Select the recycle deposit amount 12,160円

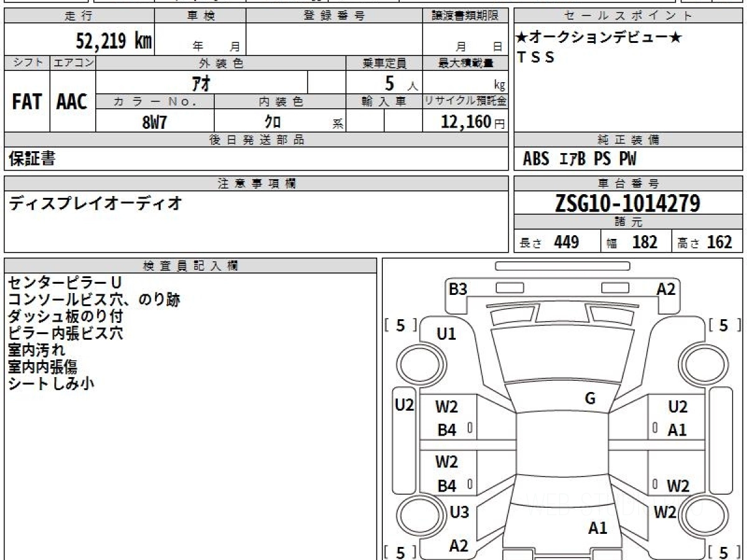tap(473, 122)
